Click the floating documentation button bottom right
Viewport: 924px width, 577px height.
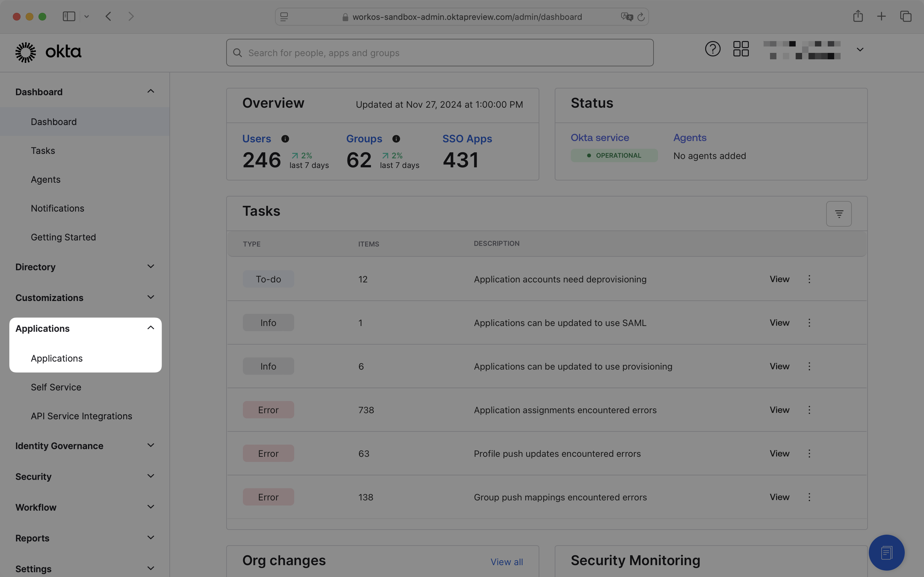click(886, 552)
